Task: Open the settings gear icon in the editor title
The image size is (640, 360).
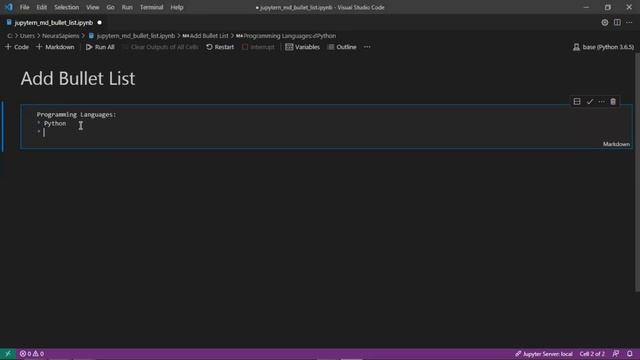Action: tap(604, 23)
